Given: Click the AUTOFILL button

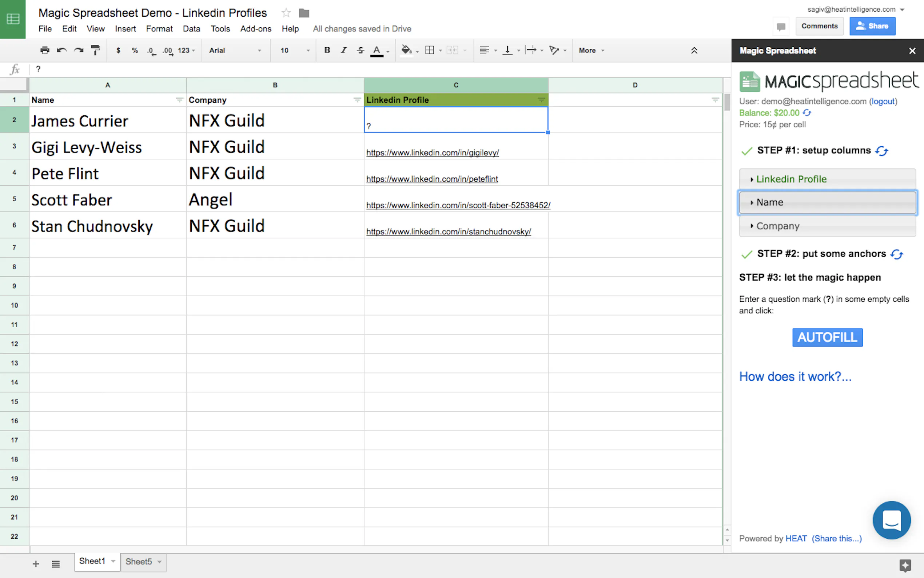Looking at the screenshot, I should 827,337.
